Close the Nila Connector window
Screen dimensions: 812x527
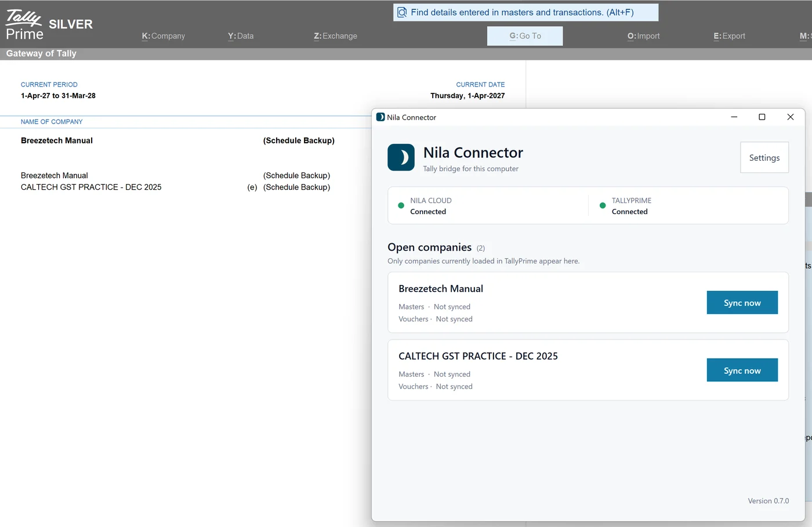(x=790, y=117)
